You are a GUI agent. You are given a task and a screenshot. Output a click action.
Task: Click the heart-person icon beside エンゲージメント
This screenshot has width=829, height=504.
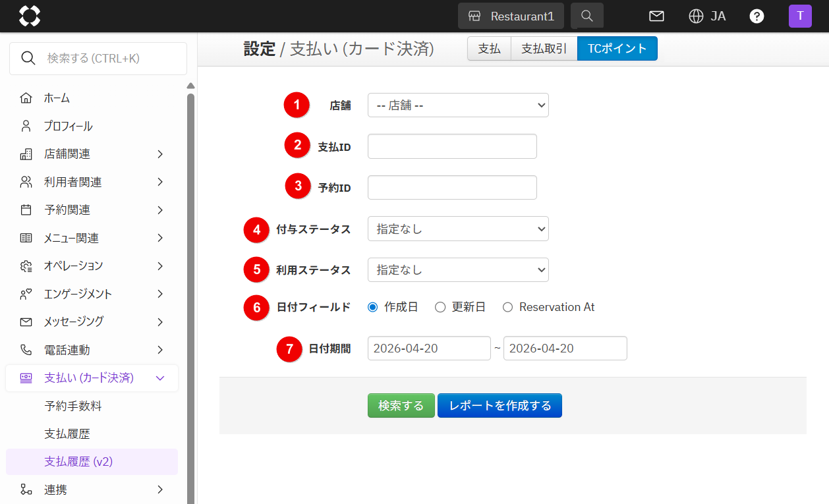coord(26,294)
